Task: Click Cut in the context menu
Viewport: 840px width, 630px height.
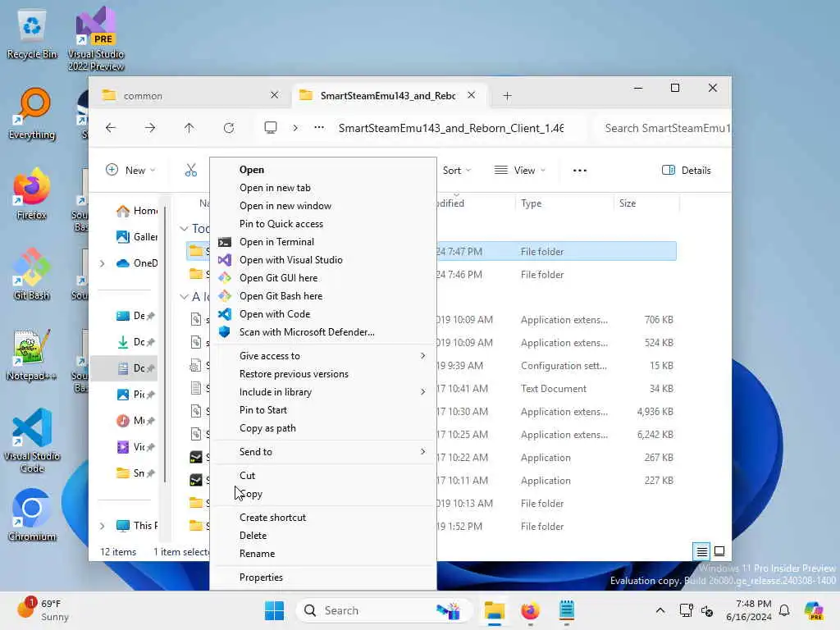Action: coord(323,476)
